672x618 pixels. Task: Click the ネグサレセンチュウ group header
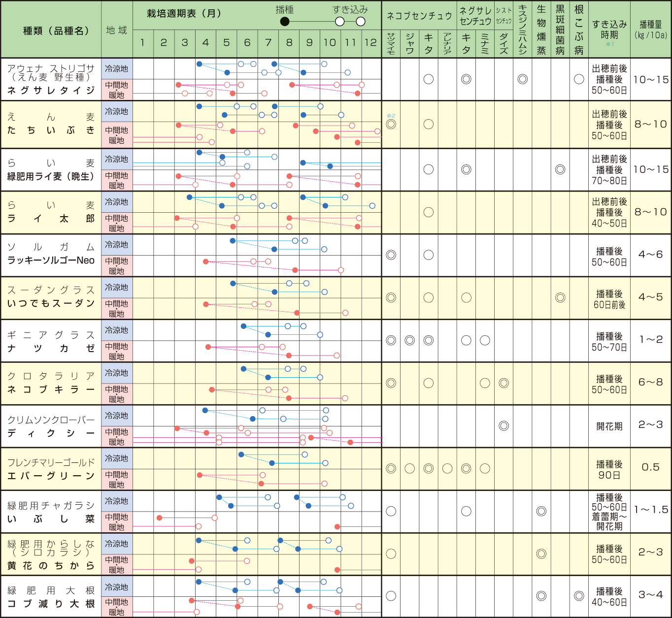point(475,16)
